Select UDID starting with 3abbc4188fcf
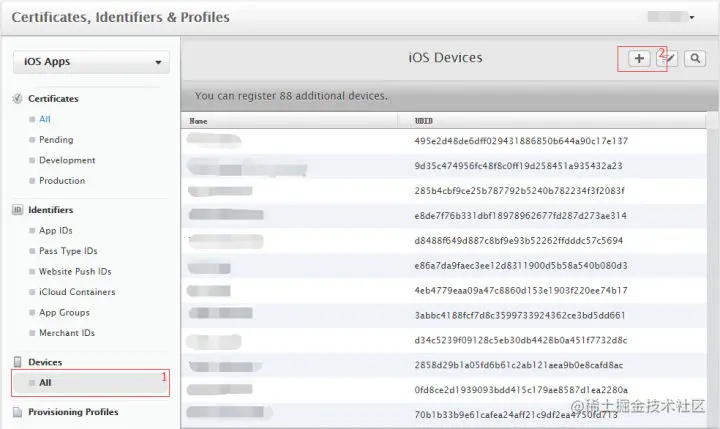This screenshot has height=429, width=720. pos(520,315)
